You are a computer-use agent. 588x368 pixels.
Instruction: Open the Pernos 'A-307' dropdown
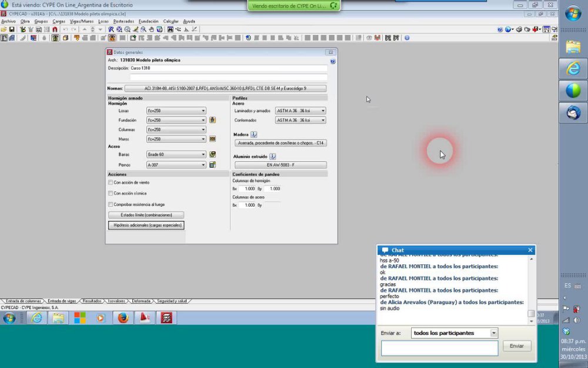coord(176,165)
